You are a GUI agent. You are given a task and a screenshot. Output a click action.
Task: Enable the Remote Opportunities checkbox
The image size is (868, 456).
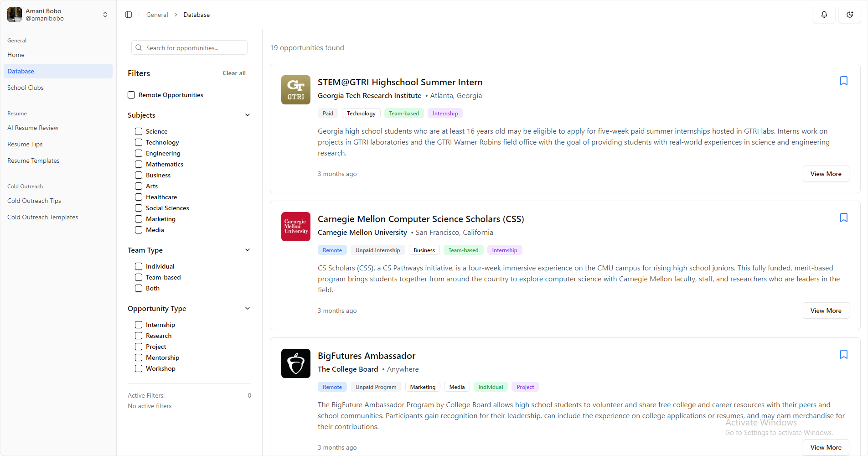point(131,95)
